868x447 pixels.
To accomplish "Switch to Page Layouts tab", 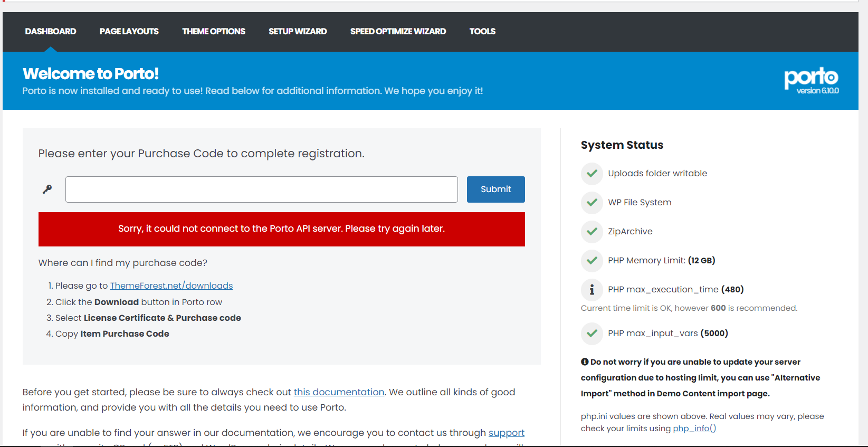I will 129,32.
